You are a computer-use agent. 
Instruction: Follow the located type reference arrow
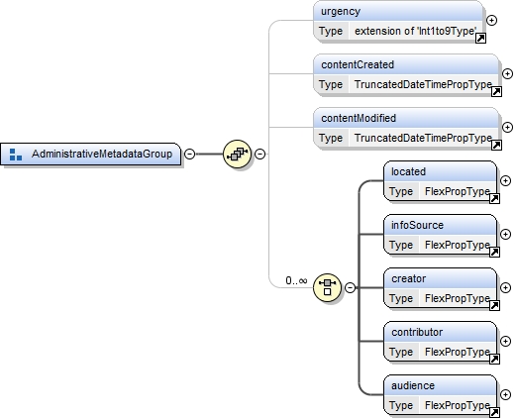pos(494,199)
